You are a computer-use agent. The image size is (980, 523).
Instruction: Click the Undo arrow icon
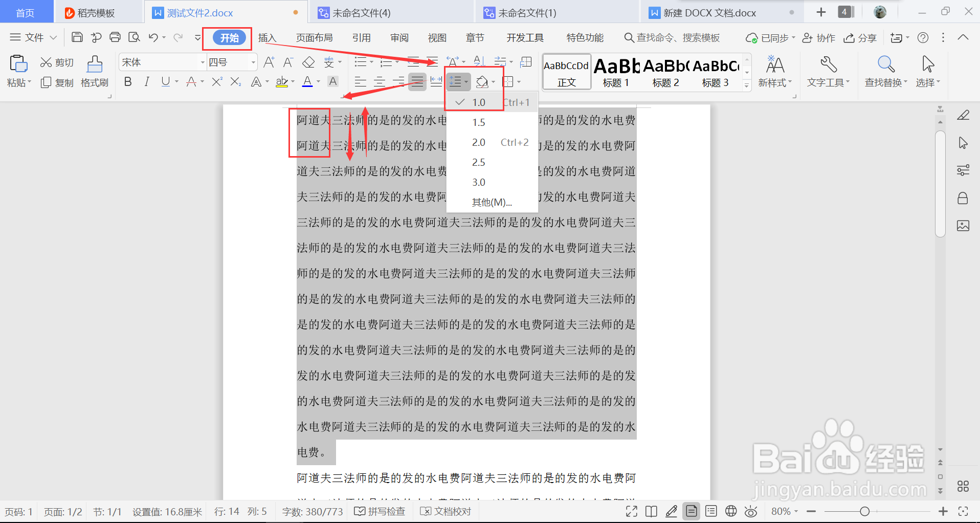153,37
